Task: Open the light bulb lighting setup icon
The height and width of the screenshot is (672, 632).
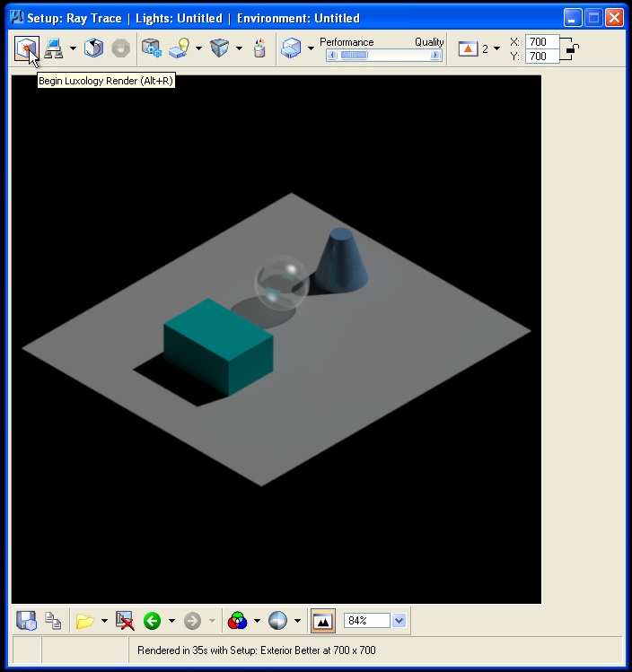Action: [180, 48]
